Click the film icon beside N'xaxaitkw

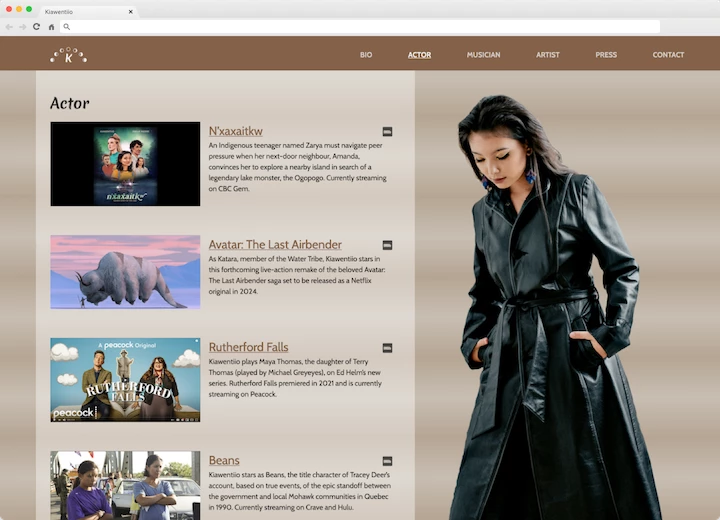pos(387,132)
